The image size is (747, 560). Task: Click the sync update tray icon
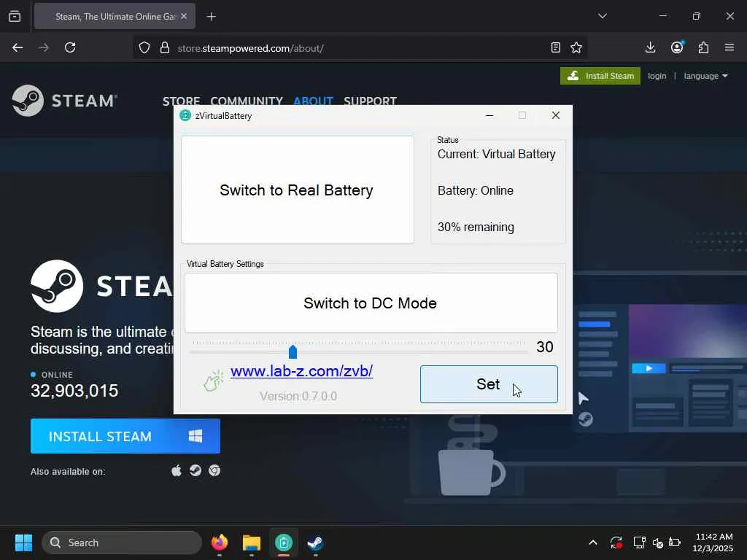coord(616,542)
